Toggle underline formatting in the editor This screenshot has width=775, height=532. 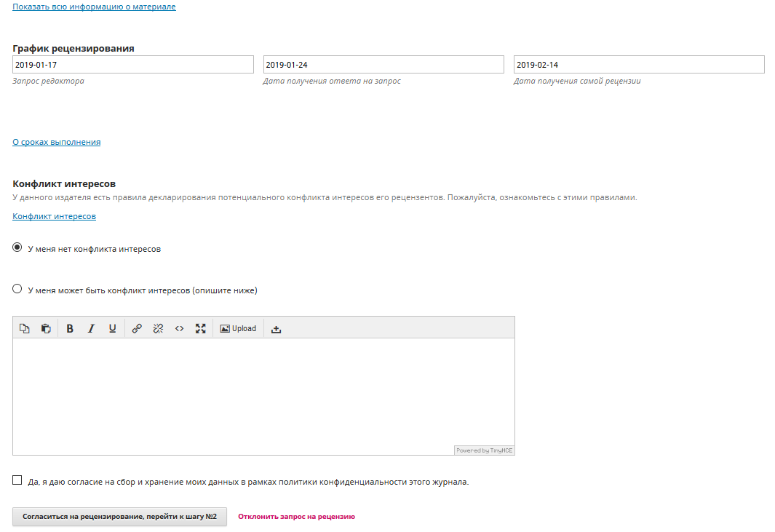pyautogui.click(x=112, y=328)
